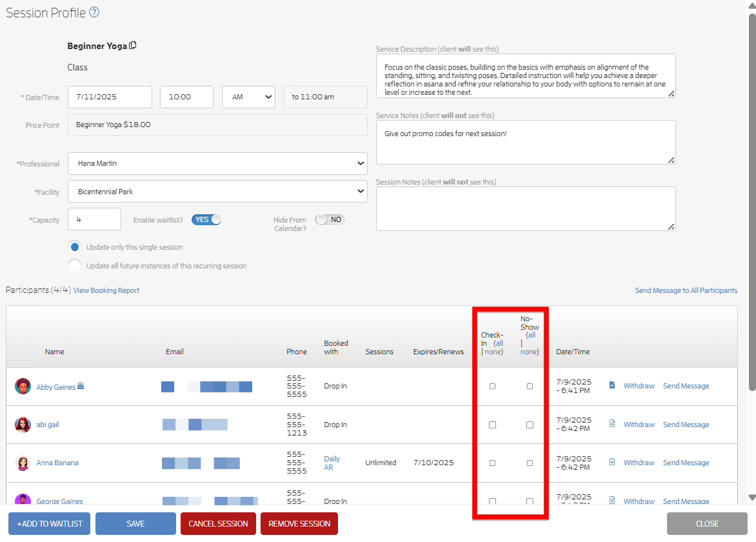Send Message to Anna Banana
The height and width of the screenshot is (542, 756).
686,463
